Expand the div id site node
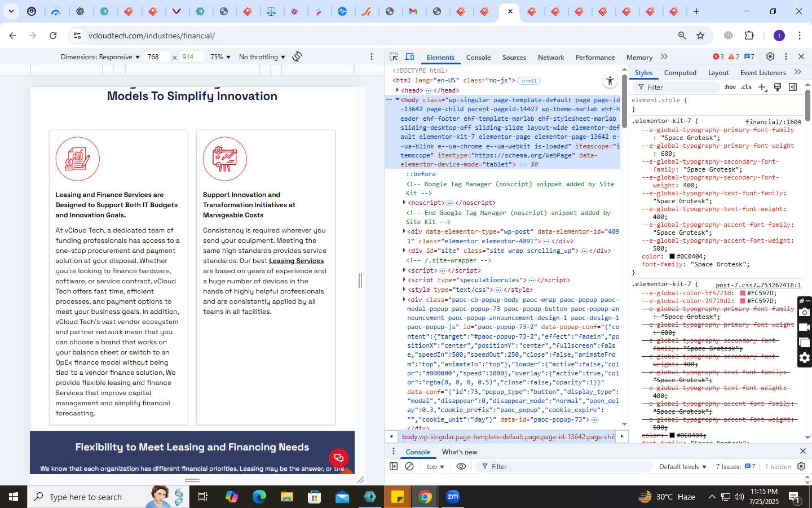Image resolution: width=812 pixels, height=508 pixels. [x=404, y=251]
